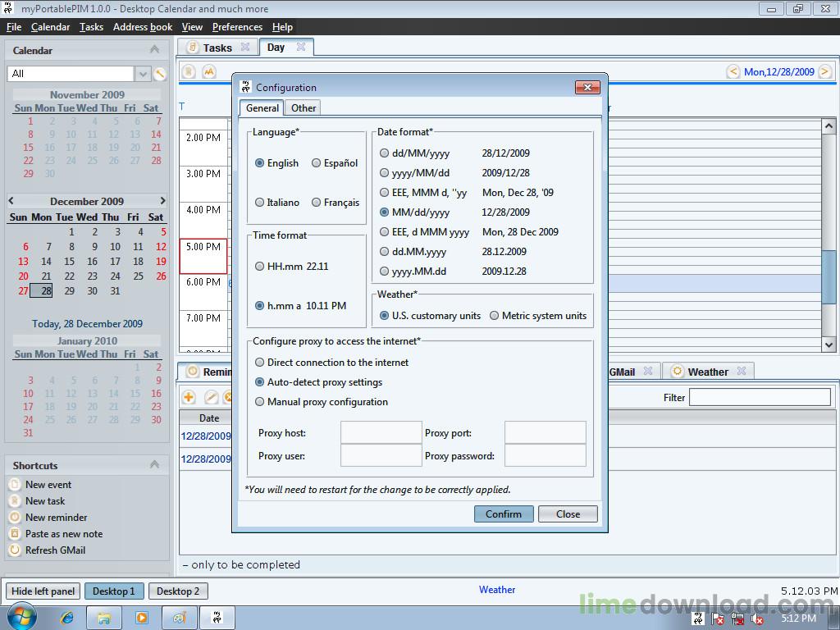The image size is (840, 630).
Task: Select Metric system units for weather
Action: [x=494, y=316]
